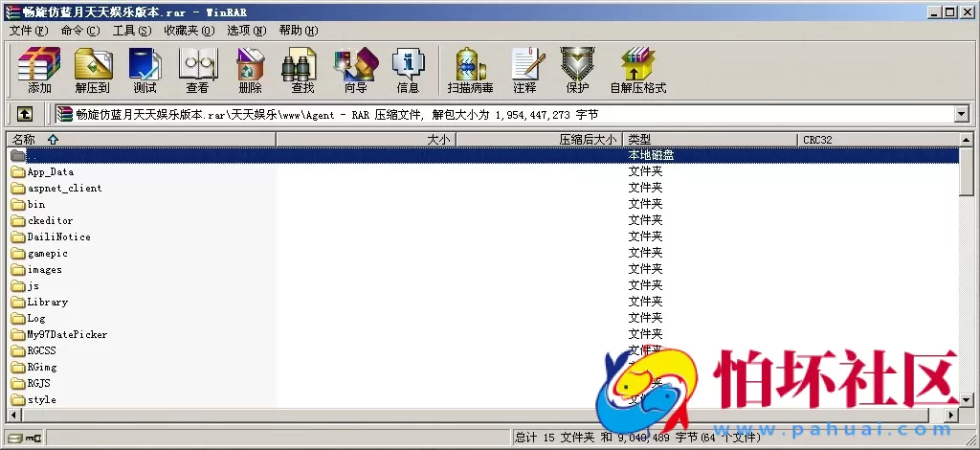Click the aspnet_client folder icon
The height and width of the screenshot is (450, 980).
click(x=18, y=188)
